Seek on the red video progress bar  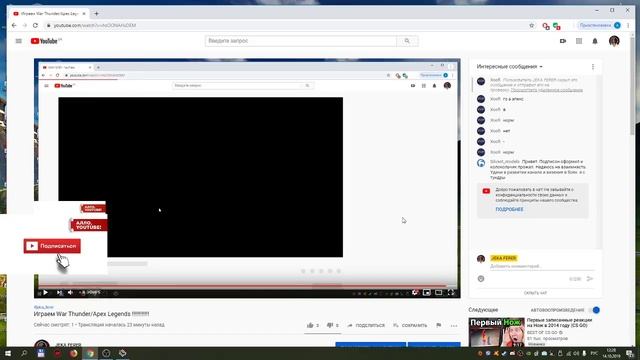point(247,286)
